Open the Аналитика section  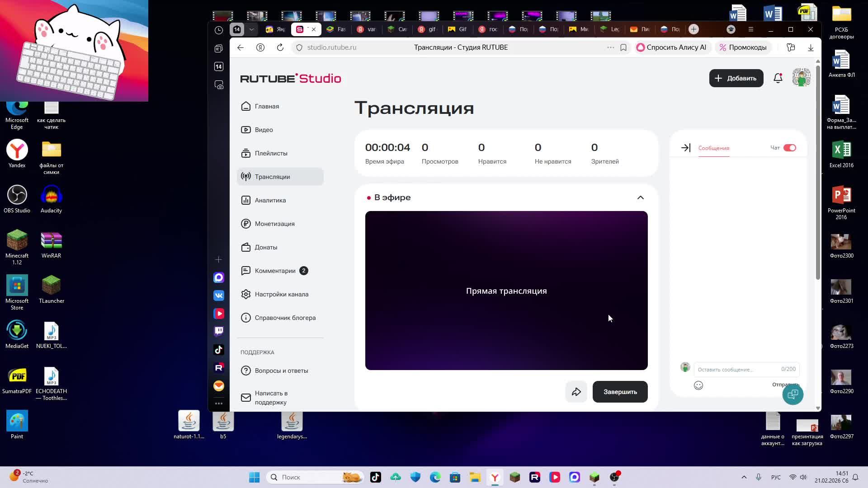click(x=270, y=200)
